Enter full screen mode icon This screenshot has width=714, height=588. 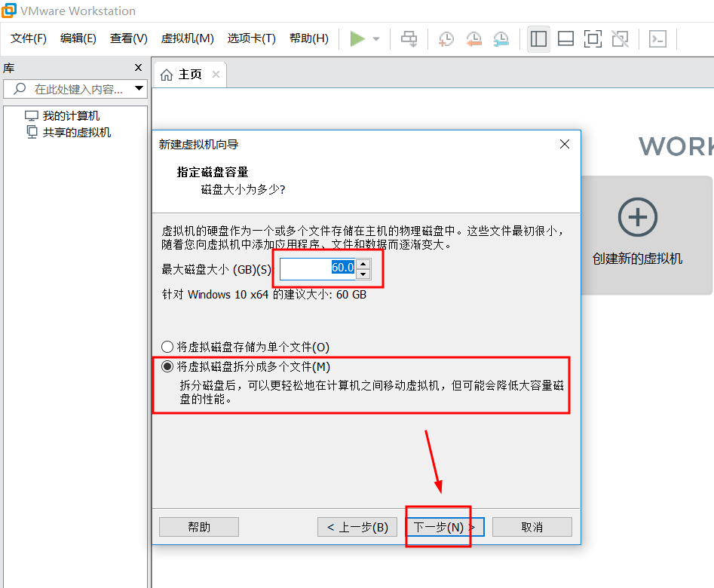593,38
